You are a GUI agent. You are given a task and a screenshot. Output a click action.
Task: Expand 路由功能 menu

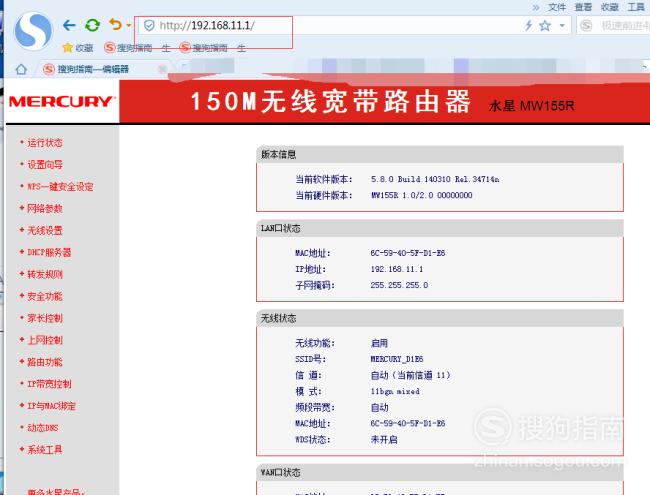point(45,362)
